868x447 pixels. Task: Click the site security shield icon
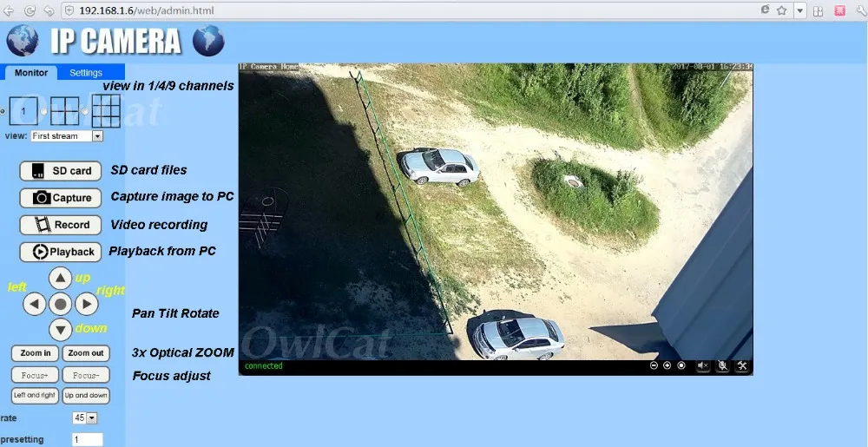[x=69, y=10]
